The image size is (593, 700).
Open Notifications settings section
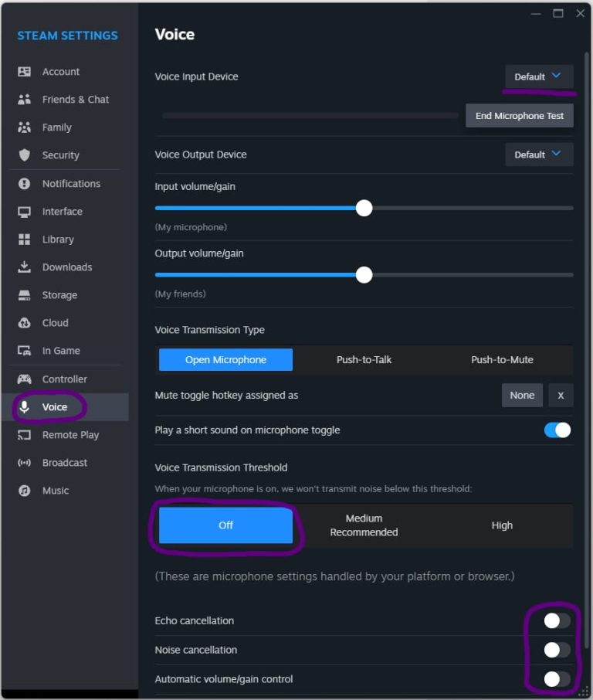tap(65, 183)
